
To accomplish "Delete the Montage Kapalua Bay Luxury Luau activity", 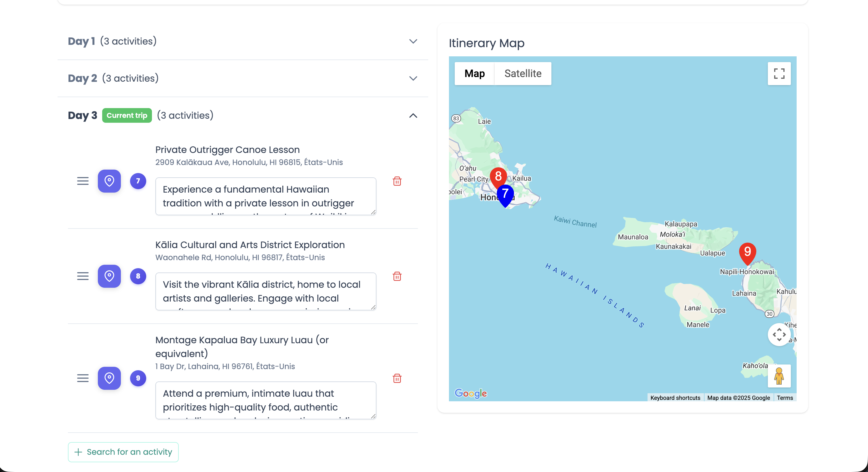I will (397, 378).
